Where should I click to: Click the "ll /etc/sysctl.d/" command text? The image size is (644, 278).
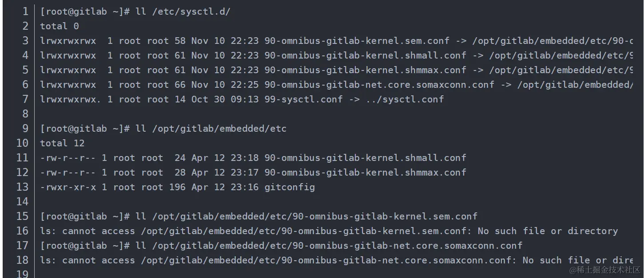[183, 12]
